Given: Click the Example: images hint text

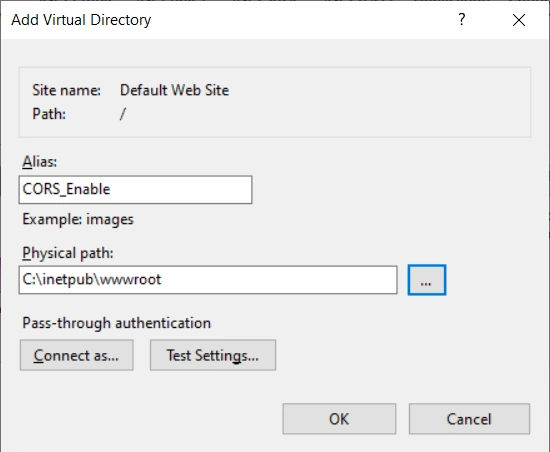Looking at the screenshot, I should point(78,220).
